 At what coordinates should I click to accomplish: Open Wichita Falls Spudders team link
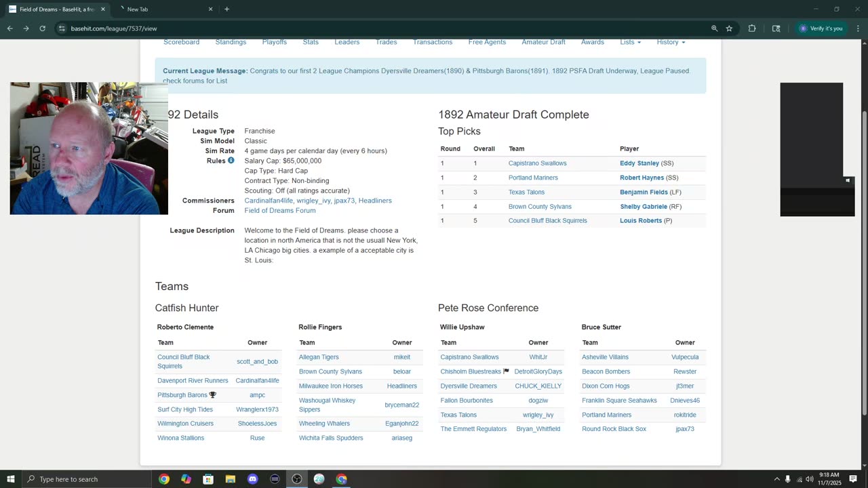tap(331, 438)
